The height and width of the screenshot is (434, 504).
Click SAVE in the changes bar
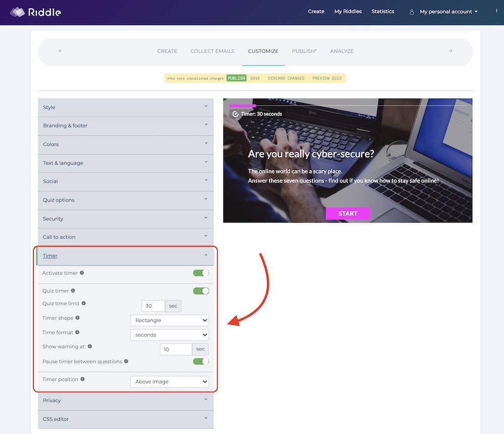(255, 78)
